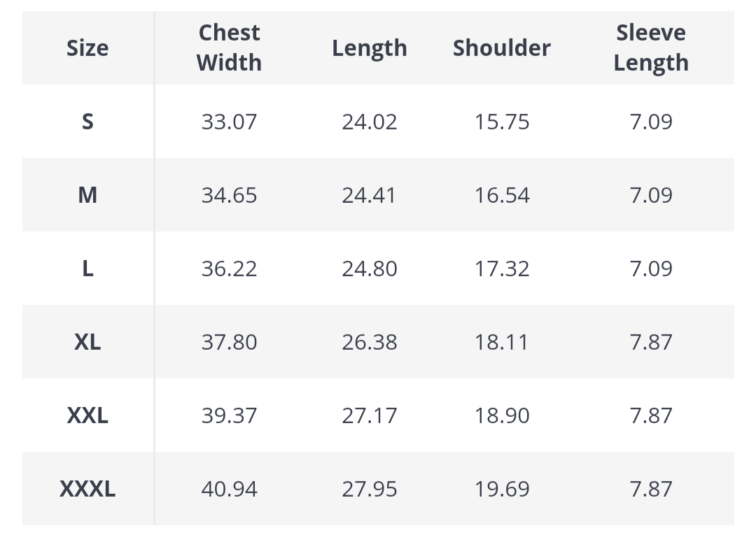
Task: Click the XL size row label
Action: [87, 342]
